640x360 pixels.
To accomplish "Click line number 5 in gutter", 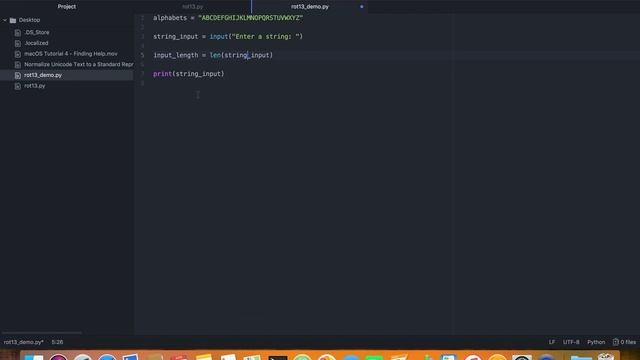I will tap(142, 55).
